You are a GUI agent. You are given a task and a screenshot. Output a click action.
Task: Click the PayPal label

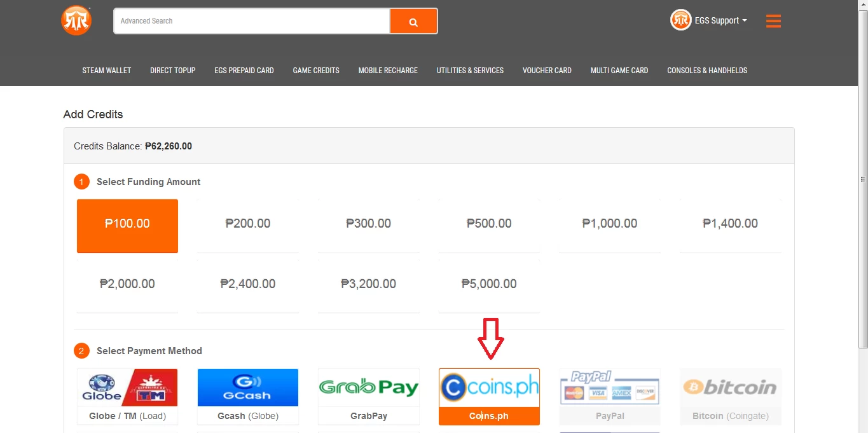coord(610,416)
